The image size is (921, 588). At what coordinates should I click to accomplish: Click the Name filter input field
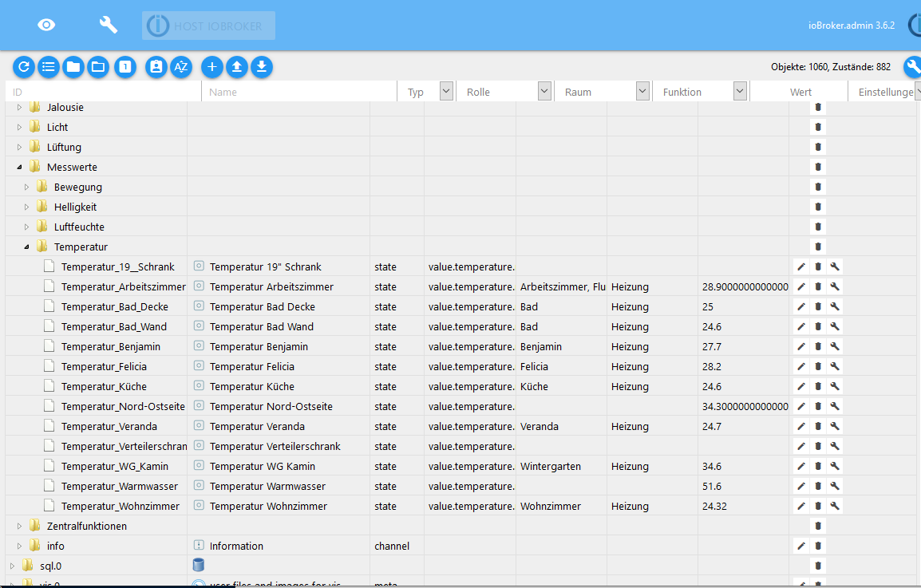[x=299, y=92]
